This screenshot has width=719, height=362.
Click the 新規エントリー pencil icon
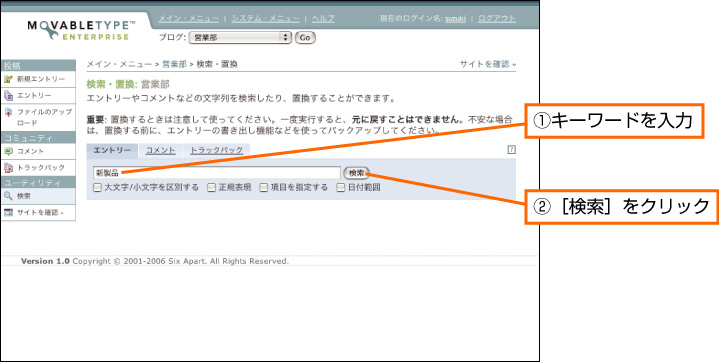(x=8, y=79)
